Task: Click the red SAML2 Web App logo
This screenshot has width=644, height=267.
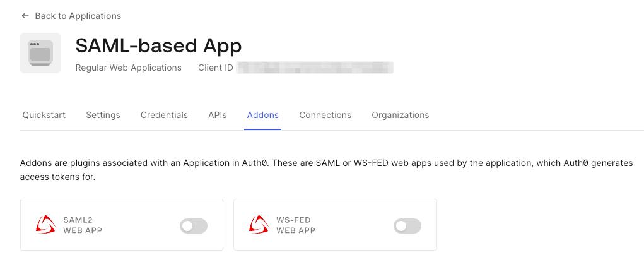Action: pyautogui.click(x=45, y=225)
